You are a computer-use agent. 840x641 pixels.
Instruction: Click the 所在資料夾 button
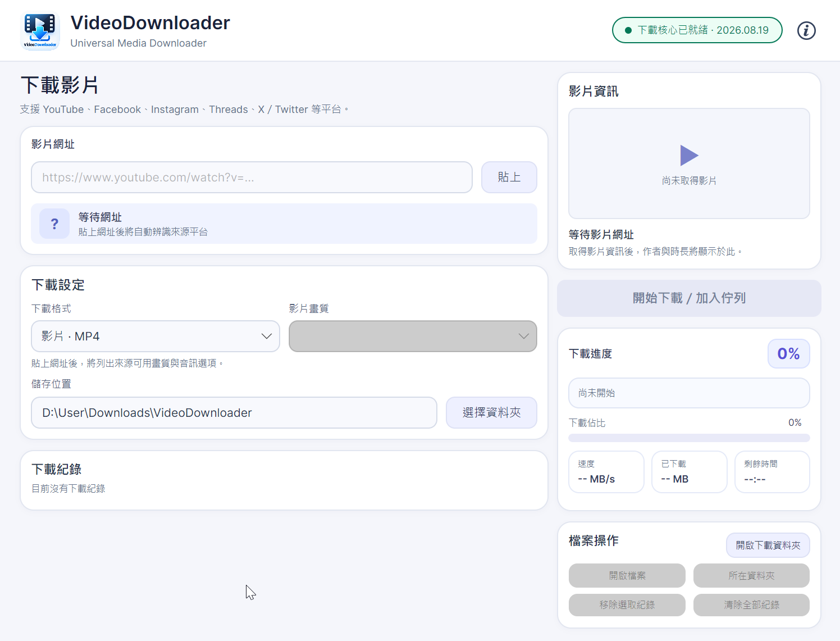751,576
